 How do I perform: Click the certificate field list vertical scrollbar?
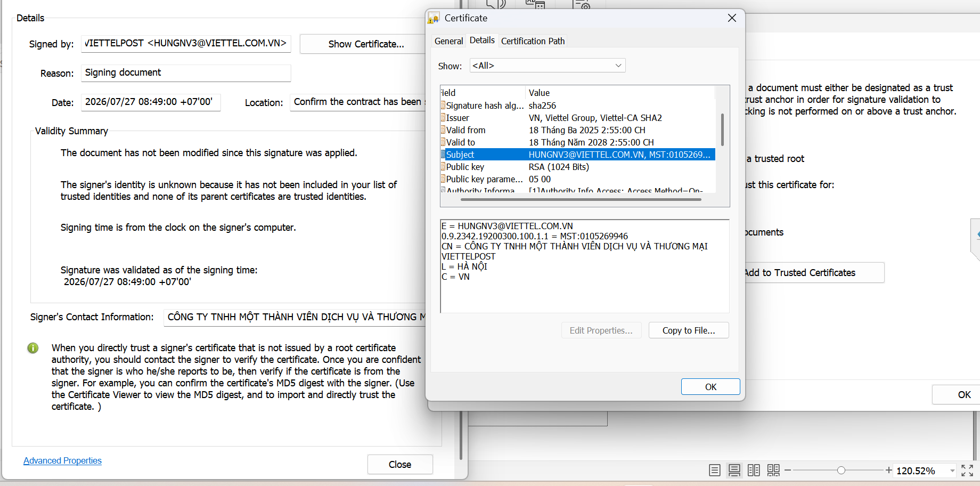[x=722, y=129]
